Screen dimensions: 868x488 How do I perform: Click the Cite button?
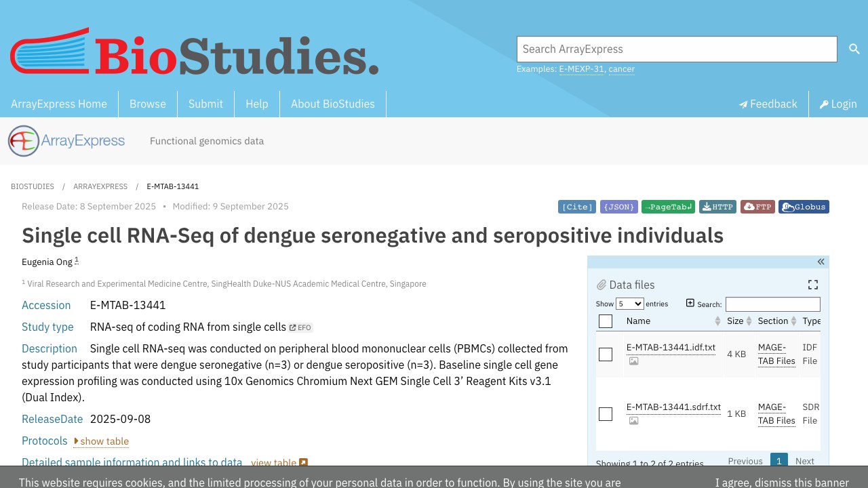click(x=577, y=207)
